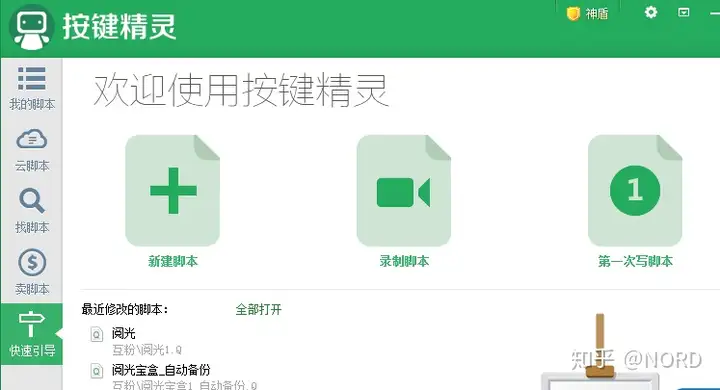Click the 按键精灵 robot logo
Viewport: 720px width, 390px height.
(x=31, y=28)
